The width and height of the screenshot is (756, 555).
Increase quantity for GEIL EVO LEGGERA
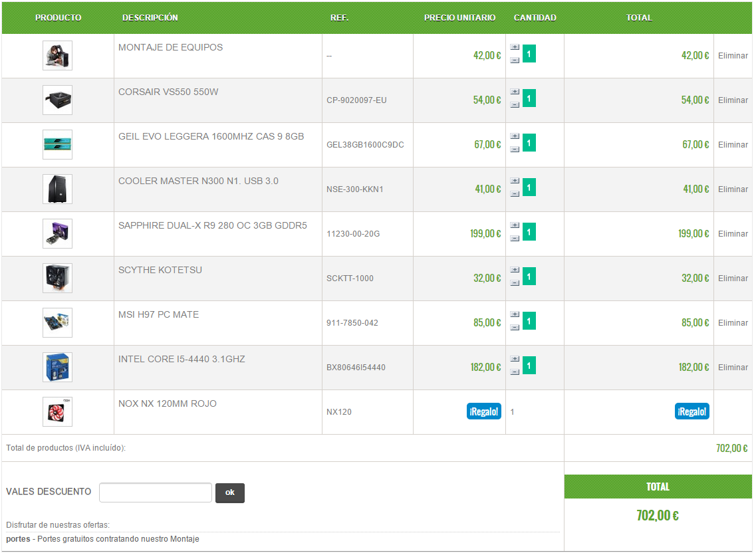[515, 136]
